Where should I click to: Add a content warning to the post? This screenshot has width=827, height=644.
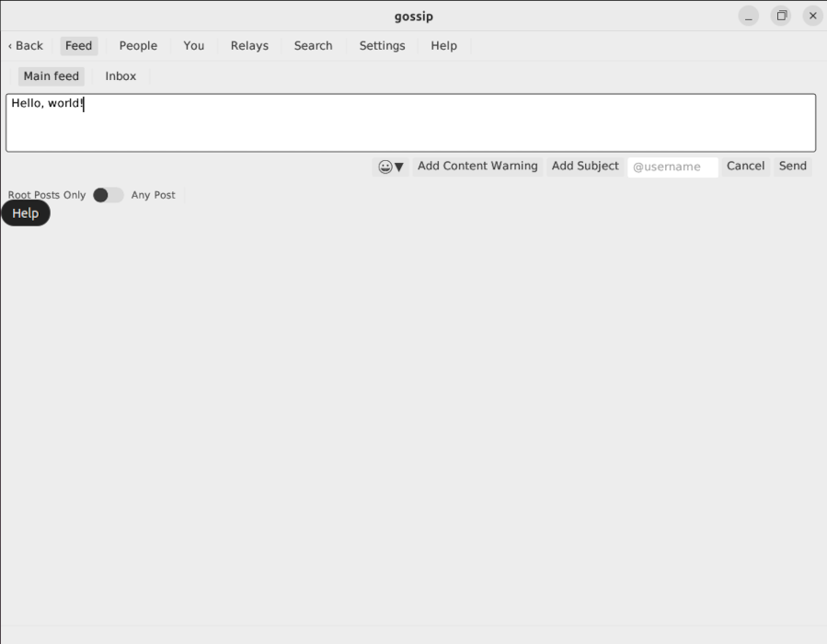coord(477,167)
